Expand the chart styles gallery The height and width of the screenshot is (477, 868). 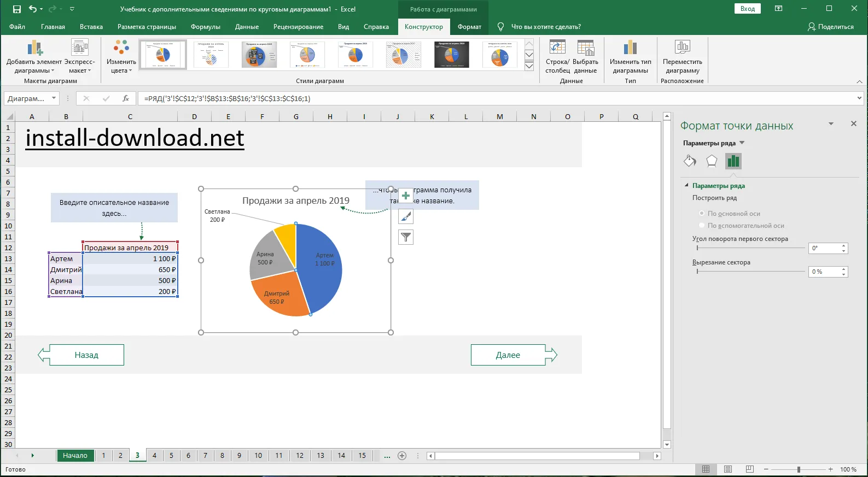(x=529, y=67)
